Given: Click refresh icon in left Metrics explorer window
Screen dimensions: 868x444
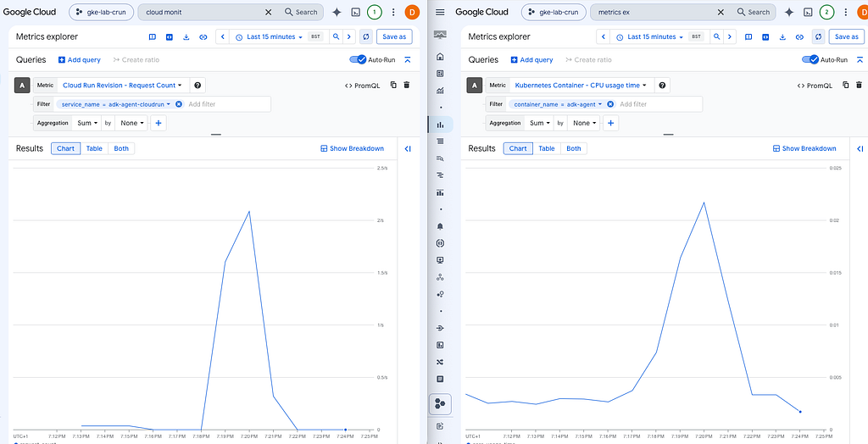Looking at the screenshot, I should coord(366,37).
